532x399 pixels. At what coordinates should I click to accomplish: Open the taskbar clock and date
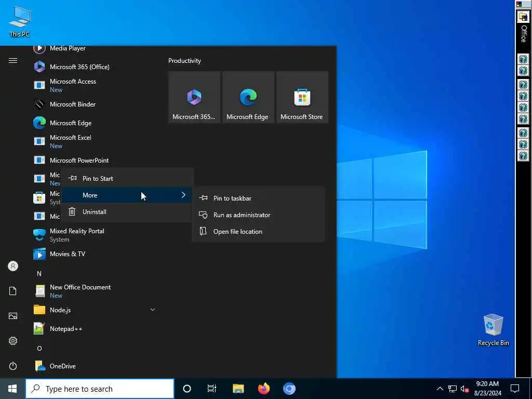pos(487,389)
